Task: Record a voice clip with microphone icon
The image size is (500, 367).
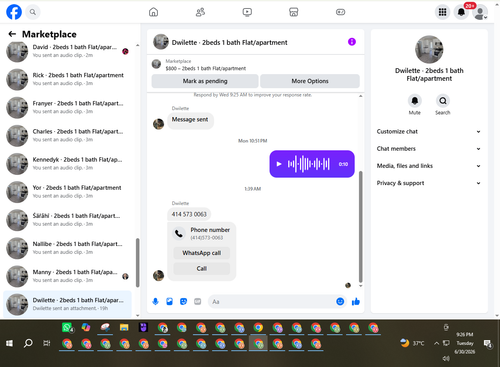Action: (x=155, y=302)
